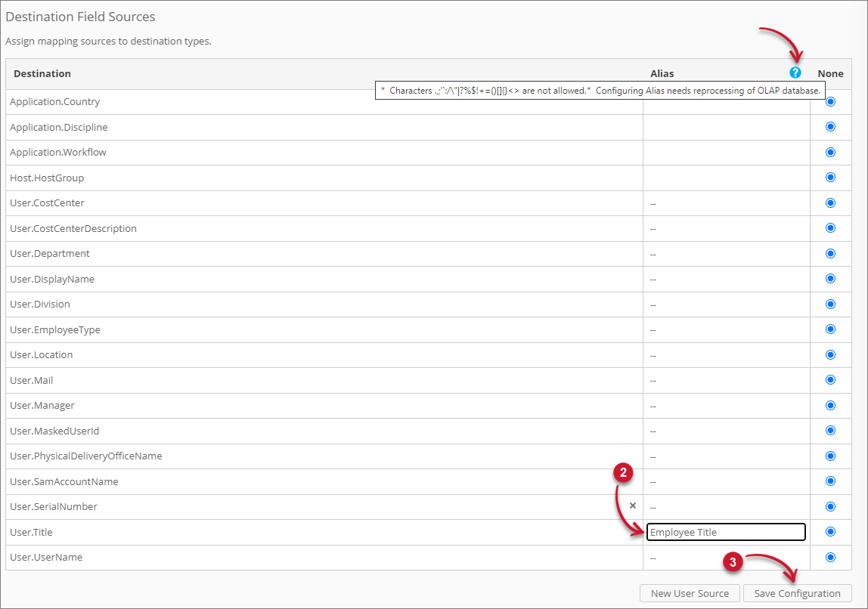Select None for Application.Workflow
This screenshot has height=609, width=868.
830,152
